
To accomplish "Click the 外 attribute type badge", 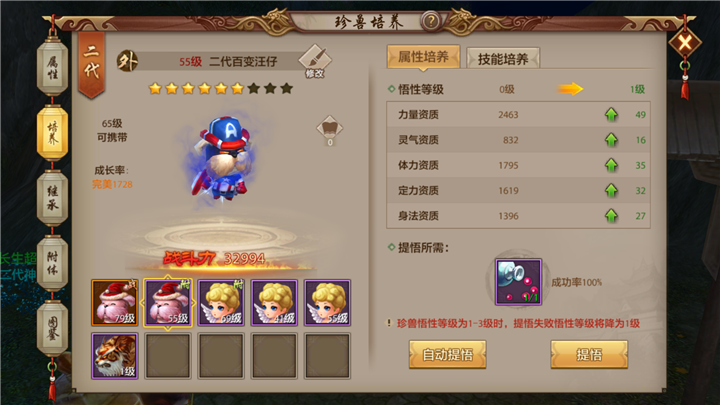I will click(x=127, y=62).
